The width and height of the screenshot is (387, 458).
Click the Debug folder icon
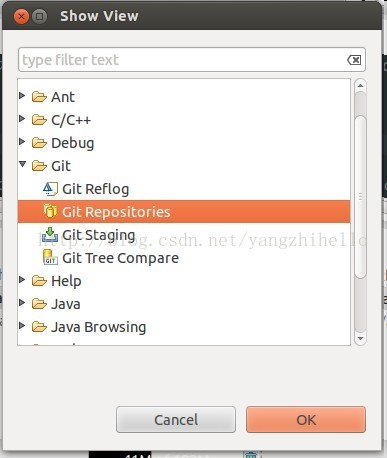39,143
